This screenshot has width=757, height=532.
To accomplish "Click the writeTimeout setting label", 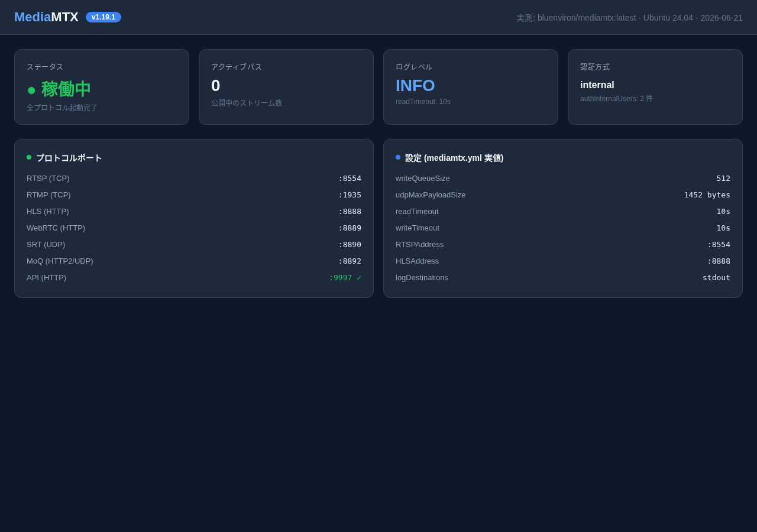I will [418, 228].
